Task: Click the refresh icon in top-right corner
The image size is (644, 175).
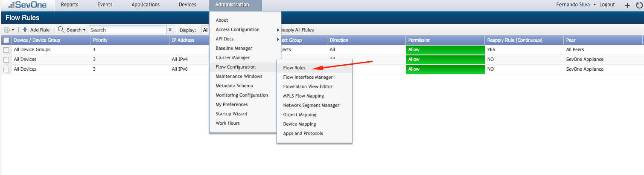Action: pyautogui.click(x=639, y=5)
